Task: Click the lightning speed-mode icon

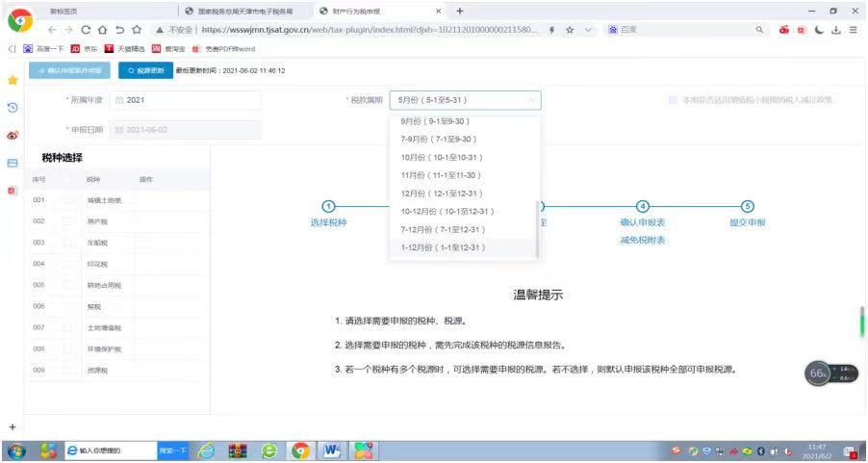Action: point(552,30)
